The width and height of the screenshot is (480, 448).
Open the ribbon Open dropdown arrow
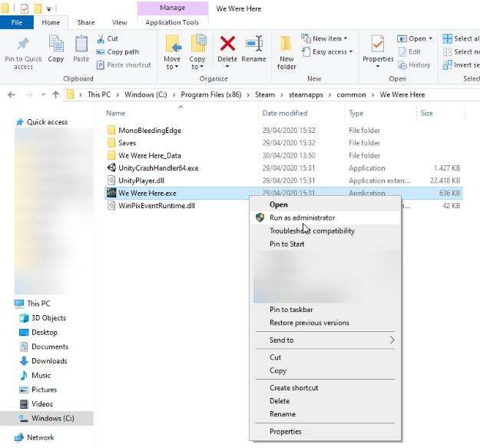pos(431,38)
